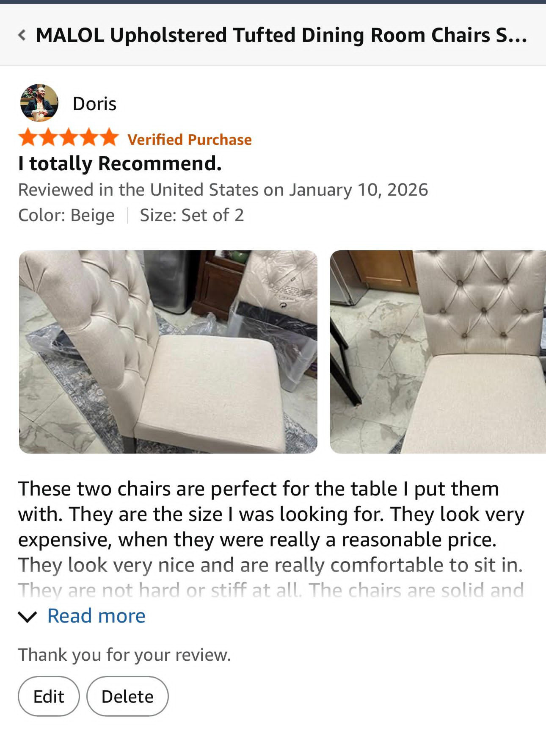Click the reviewer name Doris
Screen dimensions: 546x756
point(94,104)
